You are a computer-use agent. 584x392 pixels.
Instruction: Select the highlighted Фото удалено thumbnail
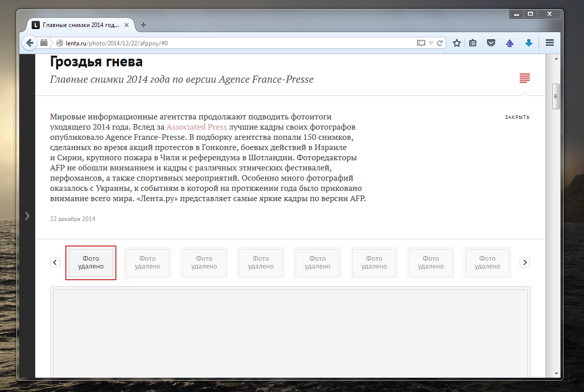pyautogui.click(x=90, y=263)
